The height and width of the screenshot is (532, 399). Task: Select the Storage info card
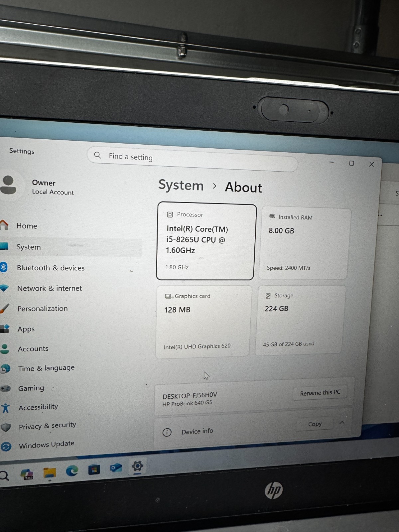[x=300, y=320]
